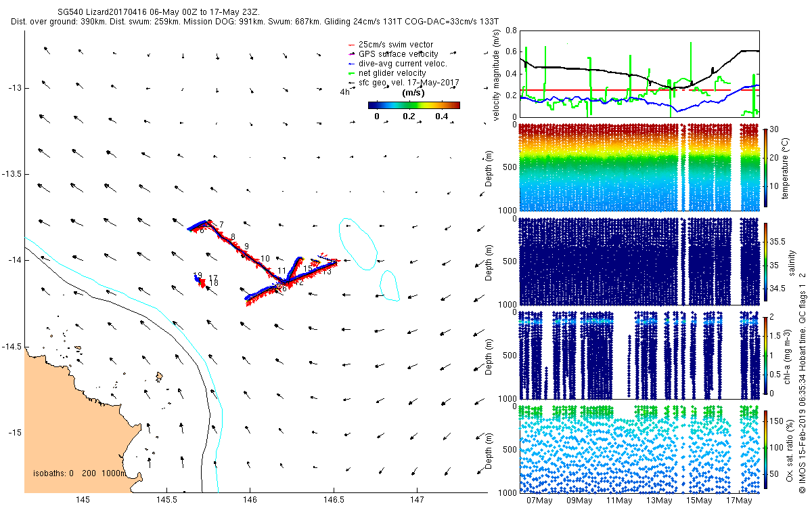Screen dimensions: 812x508
Task: Click the salinity color scale bar
Action: pyautogui.click(x=765, y=261)
